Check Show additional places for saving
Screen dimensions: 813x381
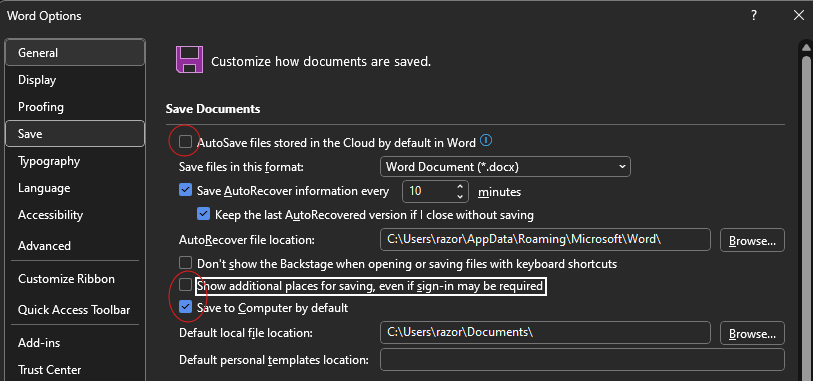point(185,285)
